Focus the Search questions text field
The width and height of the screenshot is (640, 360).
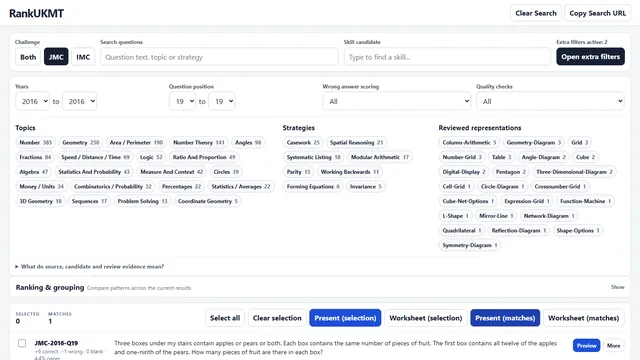click(219, 57)
